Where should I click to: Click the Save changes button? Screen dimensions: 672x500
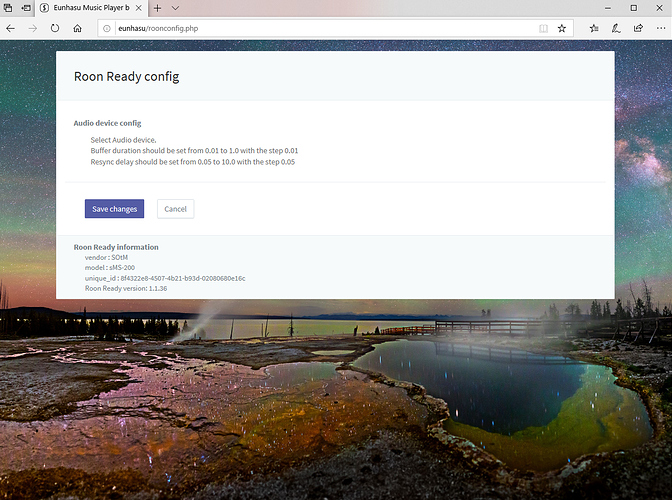click(x=114, y=209)
